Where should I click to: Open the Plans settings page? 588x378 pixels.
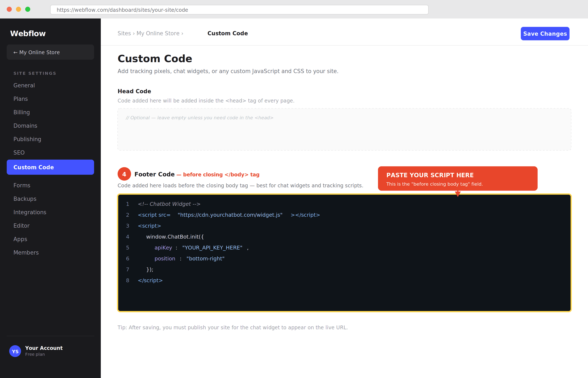pyautogui.click(x=21, y=99)
